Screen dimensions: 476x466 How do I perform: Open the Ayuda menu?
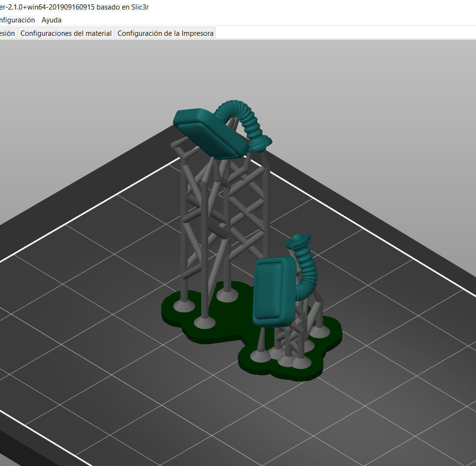(51, 20)
